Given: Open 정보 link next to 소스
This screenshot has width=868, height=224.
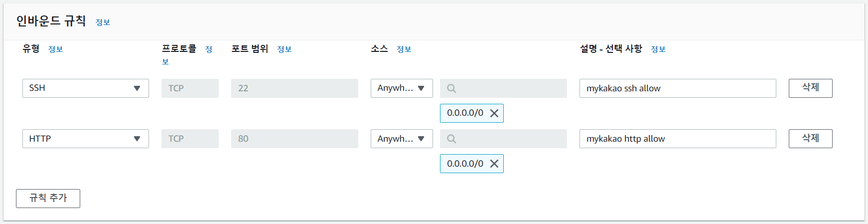Looking at the screenshot, I should click(404, 49).
